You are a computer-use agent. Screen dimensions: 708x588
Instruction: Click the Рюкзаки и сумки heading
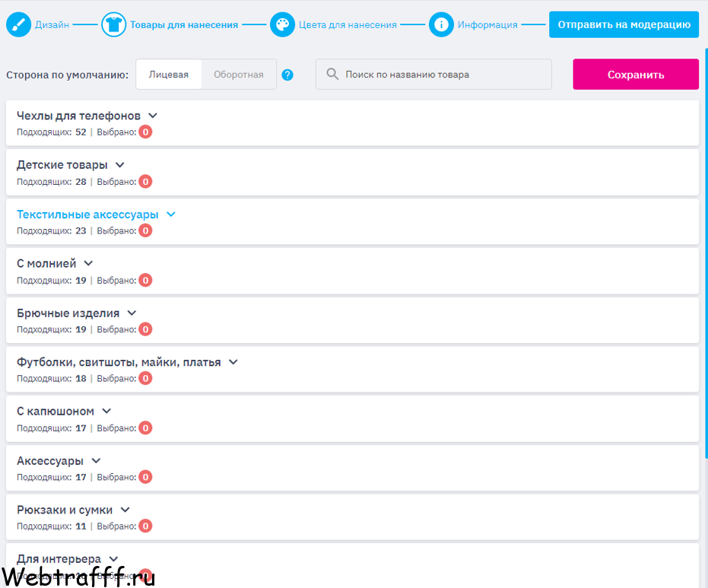(65, 510)
